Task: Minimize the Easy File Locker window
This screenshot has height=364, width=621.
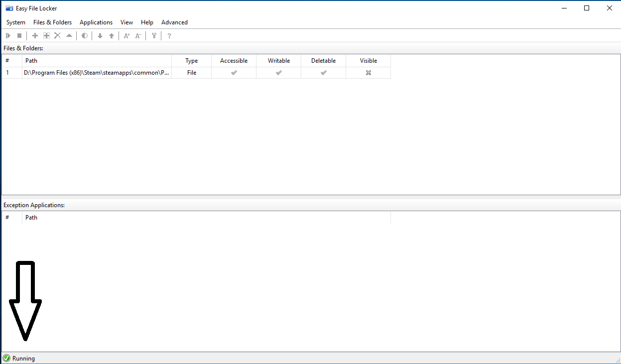Action: click(x=564, y=8)
